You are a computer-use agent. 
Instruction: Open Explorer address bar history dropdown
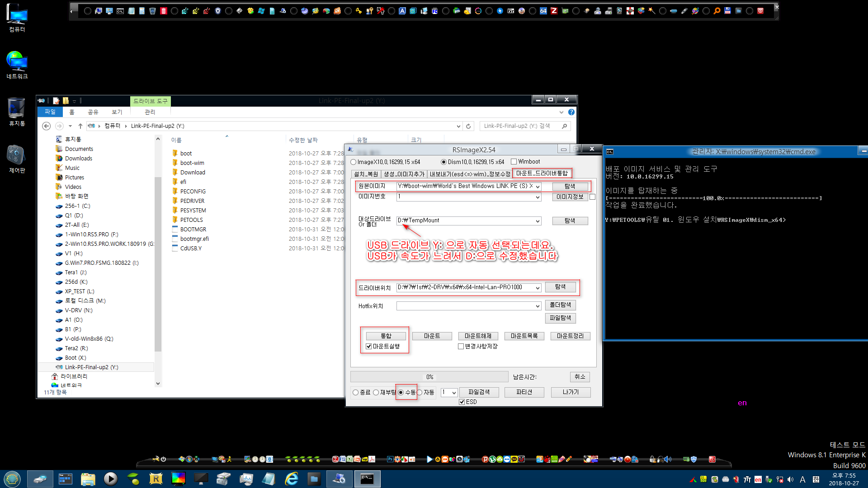(458, 126)
